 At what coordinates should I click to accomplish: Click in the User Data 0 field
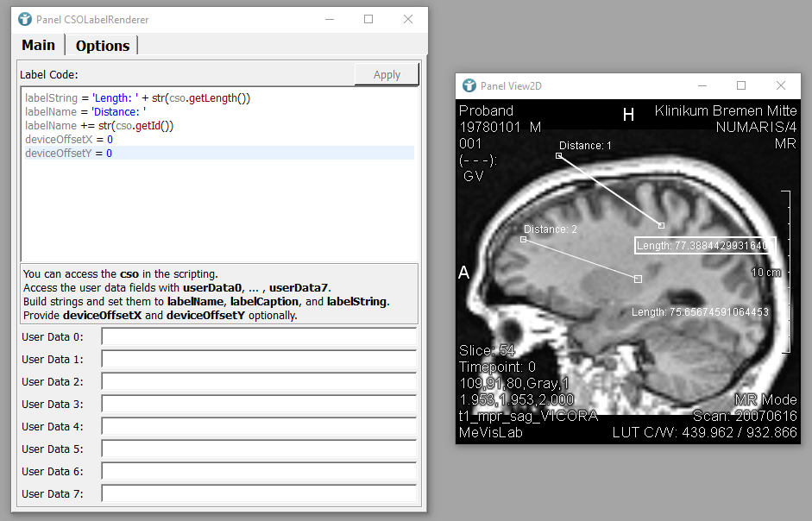point(259,336)
